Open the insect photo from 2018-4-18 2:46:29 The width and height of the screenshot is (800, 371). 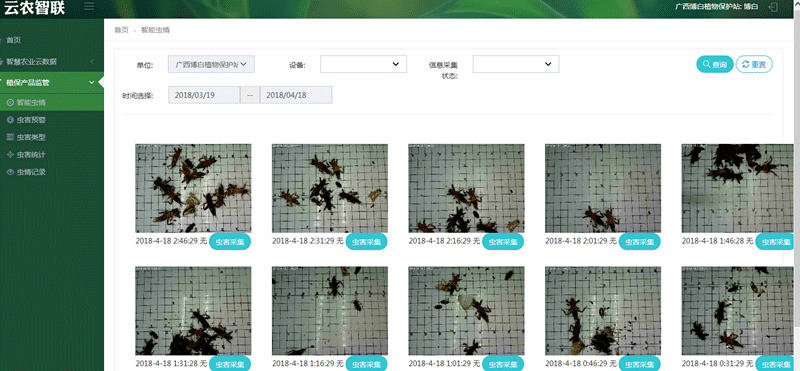(193, 188)
